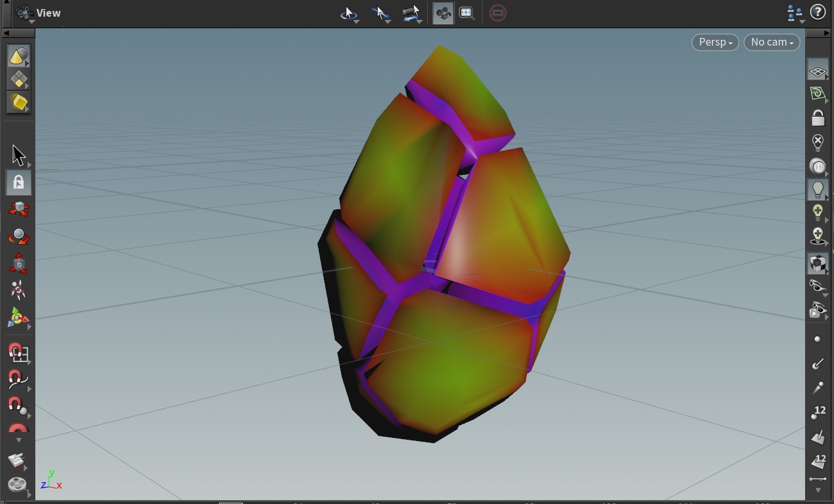Open the display options people icon menu
Screen dimensions: 834x504
coord(795,13)
